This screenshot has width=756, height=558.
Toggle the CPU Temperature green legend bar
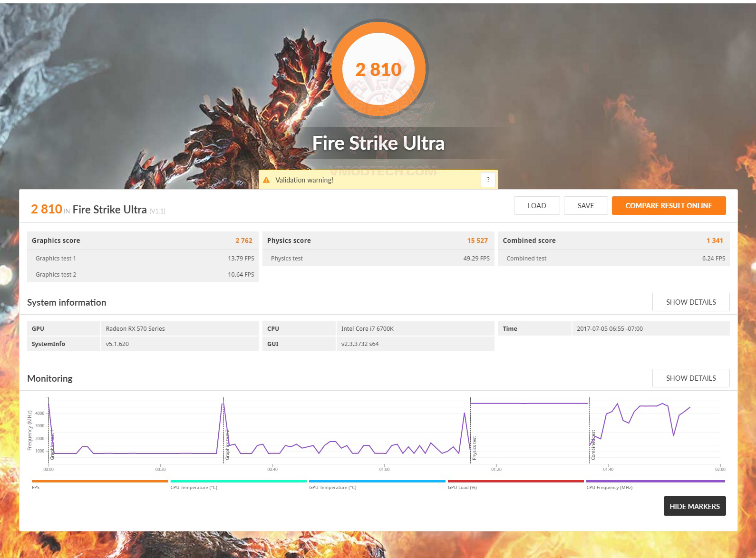click(x=239, y=481)
